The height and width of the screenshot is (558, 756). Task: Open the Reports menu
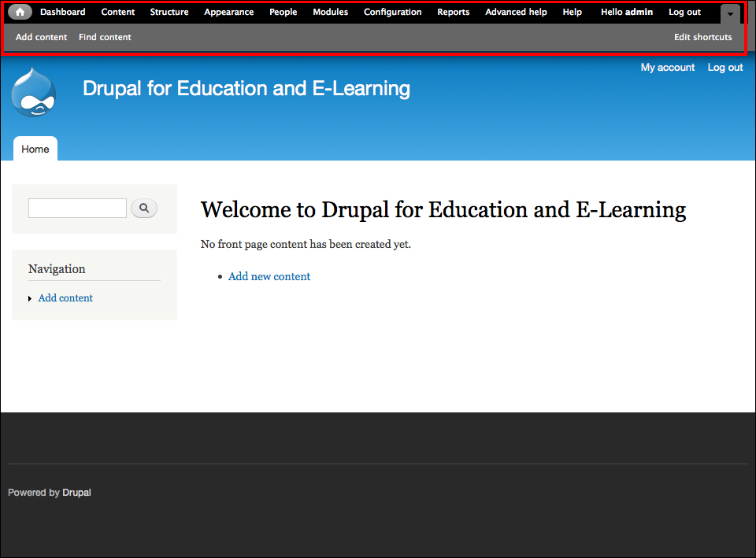pyautogui.click(x=454, y=12)
